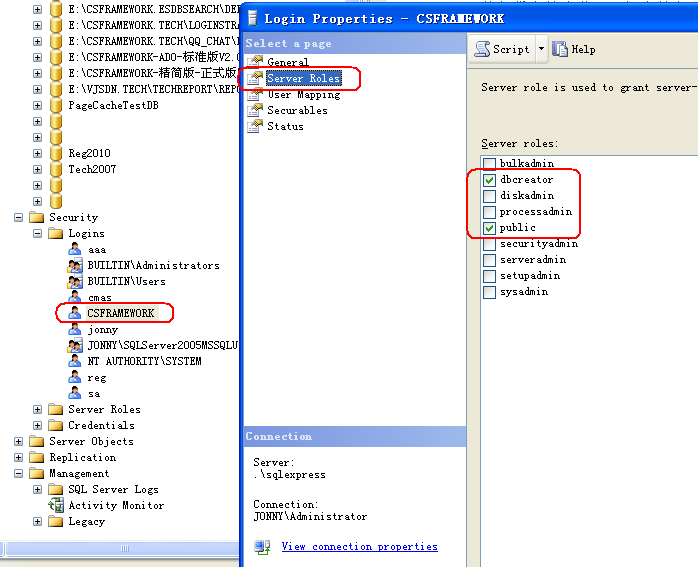
Task: Click the Help icon in toolbar
Action: tap(560, 49)
